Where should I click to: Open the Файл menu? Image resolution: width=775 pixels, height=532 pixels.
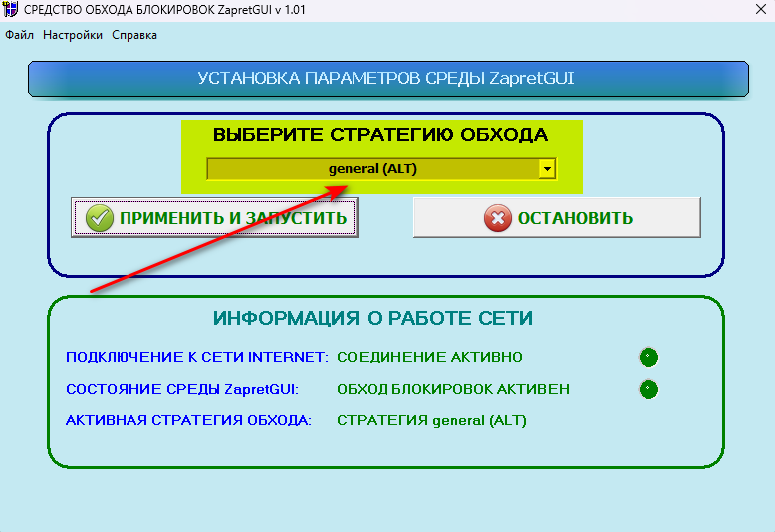pos(19,35)
